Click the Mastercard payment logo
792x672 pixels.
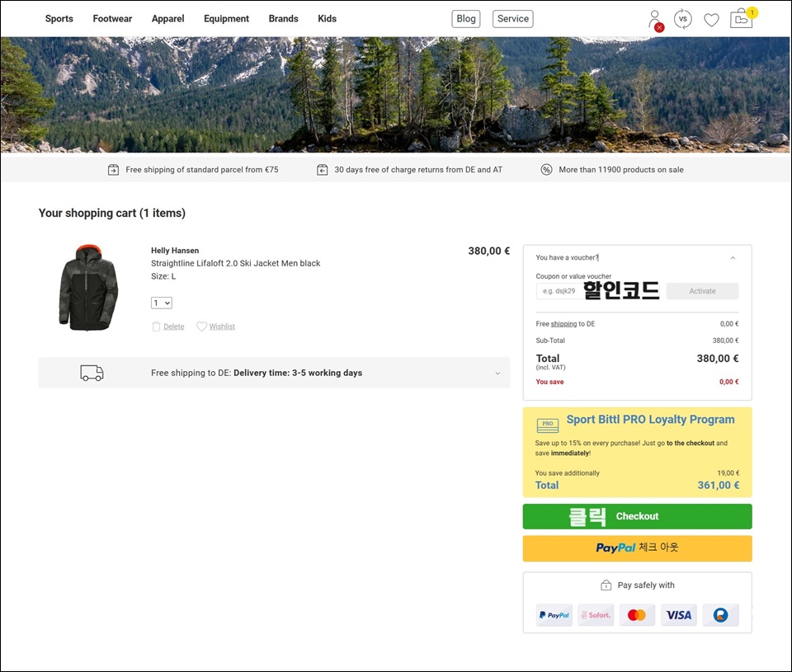[637, 615]
